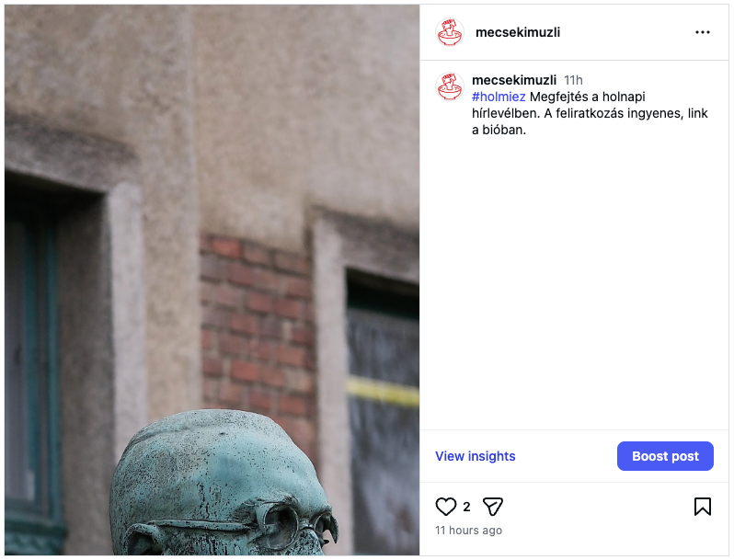Click View insights

pos(476,456)
